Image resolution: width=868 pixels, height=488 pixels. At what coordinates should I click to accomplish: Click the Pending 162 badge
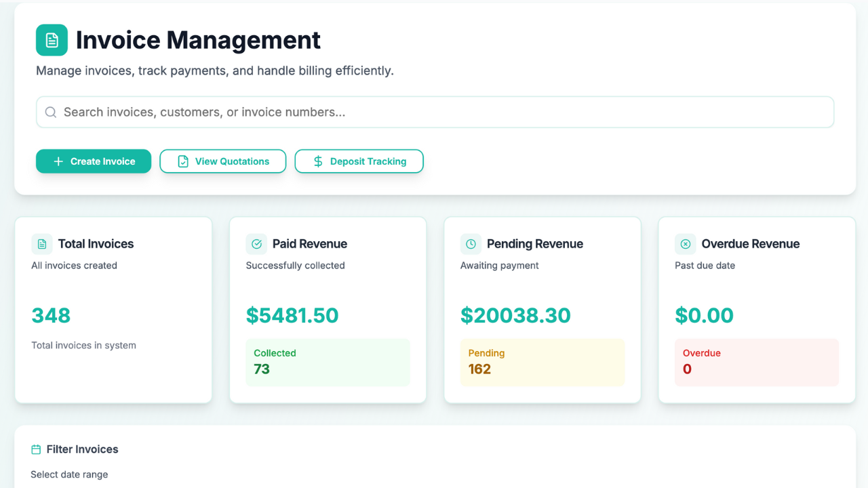542,362
